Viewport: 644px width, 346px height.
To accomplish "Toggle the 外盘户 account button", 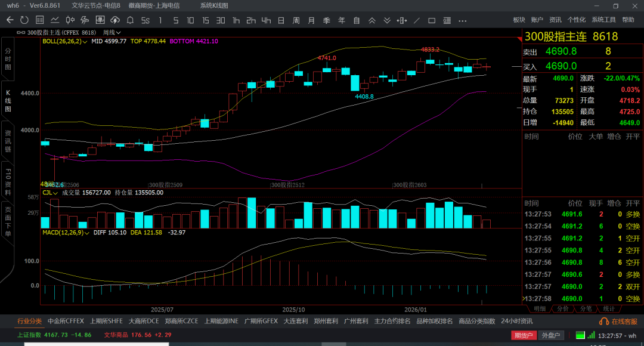I will 550,335.
